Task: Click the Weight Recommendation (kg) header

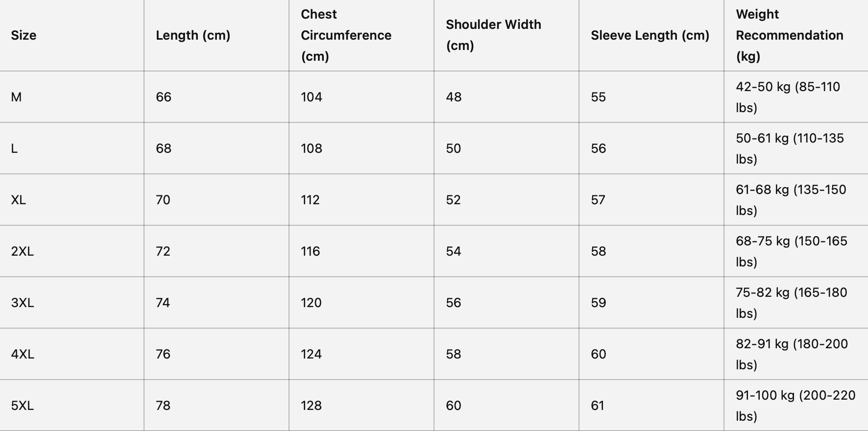Action: tap(789, 35)
